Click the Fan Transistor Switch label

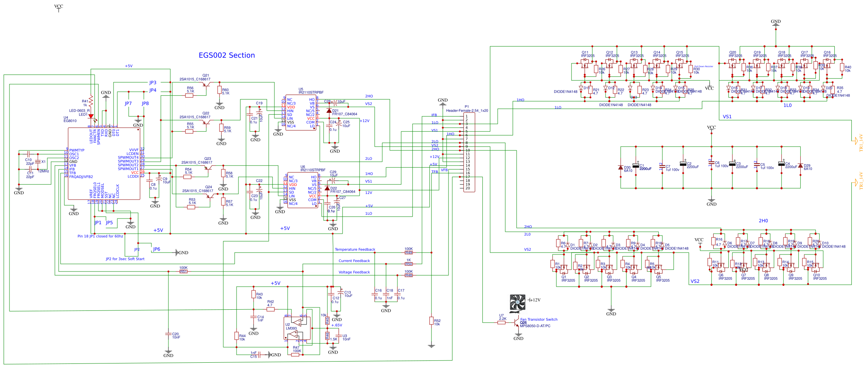(x=539, y=320)
